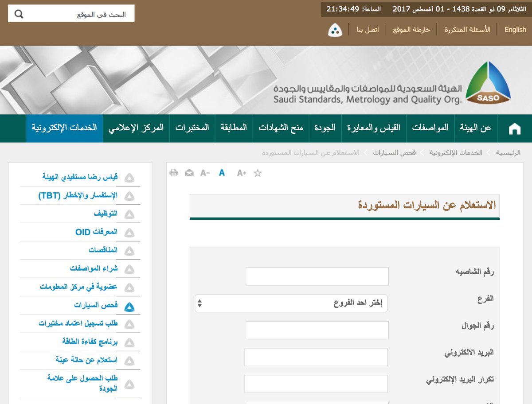Open the اختر احد الفروع branch dropdown
This screenshot has width=532, height=404.
tap(291, 303)
